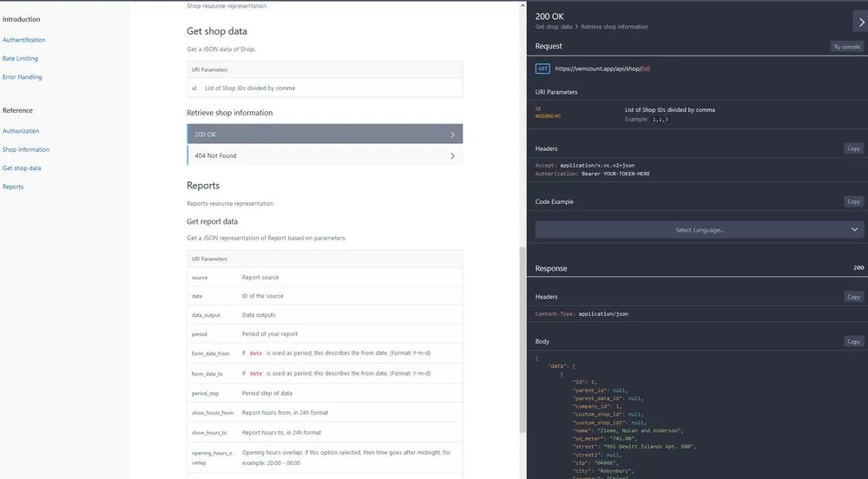
Task: Click the "sq_meter": "741.00" JSON line
Action: [605, 438]
